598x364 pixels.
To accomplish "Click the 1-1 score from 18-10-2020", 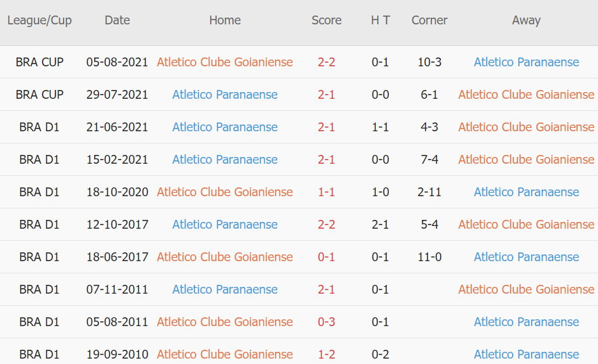I will coord(326,191).
